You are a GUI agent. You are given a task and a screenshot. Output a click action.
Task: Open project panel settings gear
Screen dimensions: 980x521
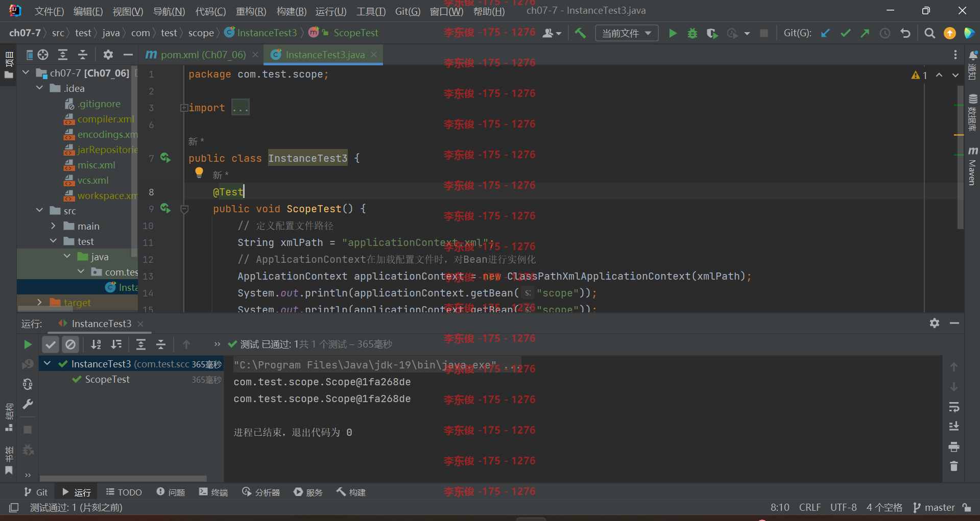108,55
